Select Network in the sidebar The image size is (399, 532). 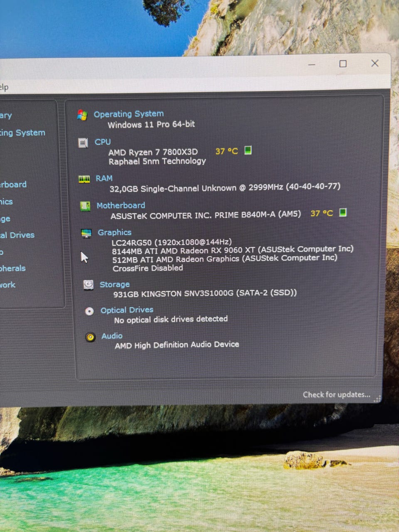tap(7, 285)
